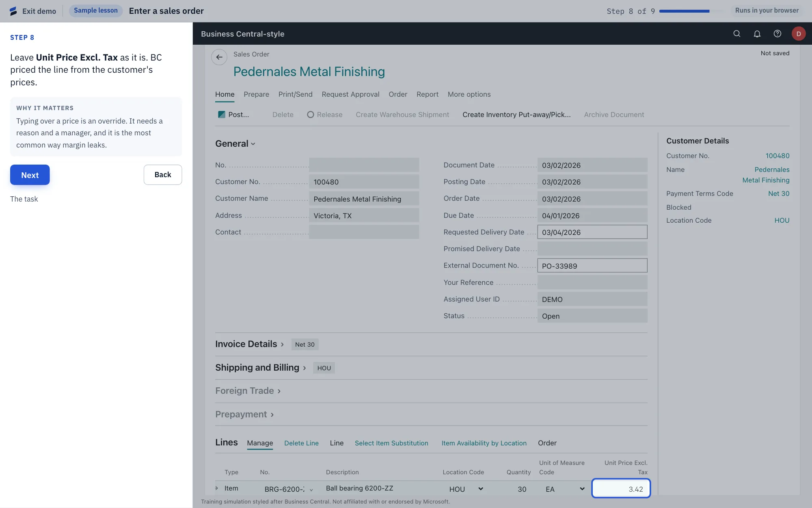This screenshot has width=812, height=508.
Task: Click the Status field showing Open
Action: (592, 316)
